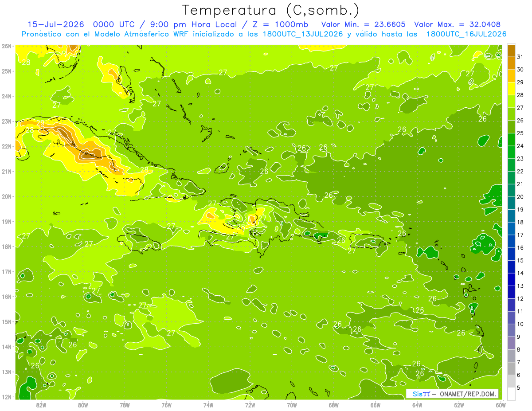Image resolution: width=532 pixels, height=411 pixels.
Task: Click the white bottom swatch below 5 in legend
Action: [511, 393]
